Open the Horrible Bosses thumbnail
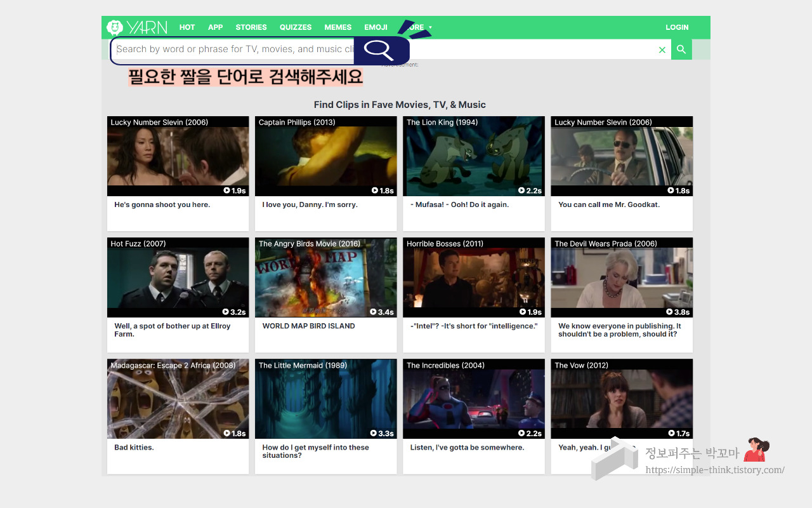Viewport: 812px width, 508px height. tap(474, 277)
